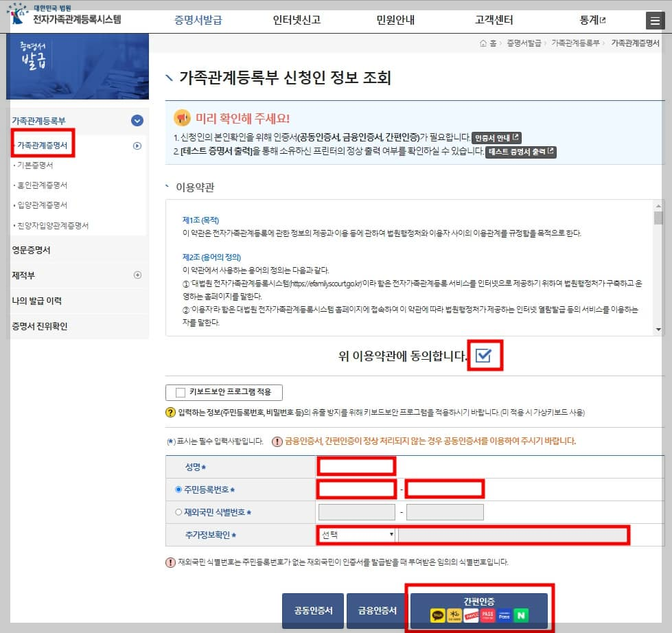
Task: Select the green Naver authentication icon
Action: (520, 615)
